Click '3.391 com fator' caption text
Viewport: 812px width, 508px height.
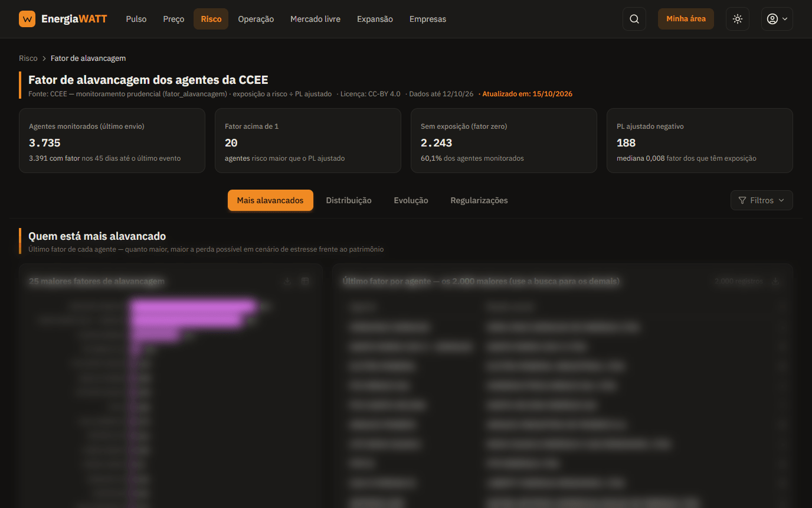[54, 158]
